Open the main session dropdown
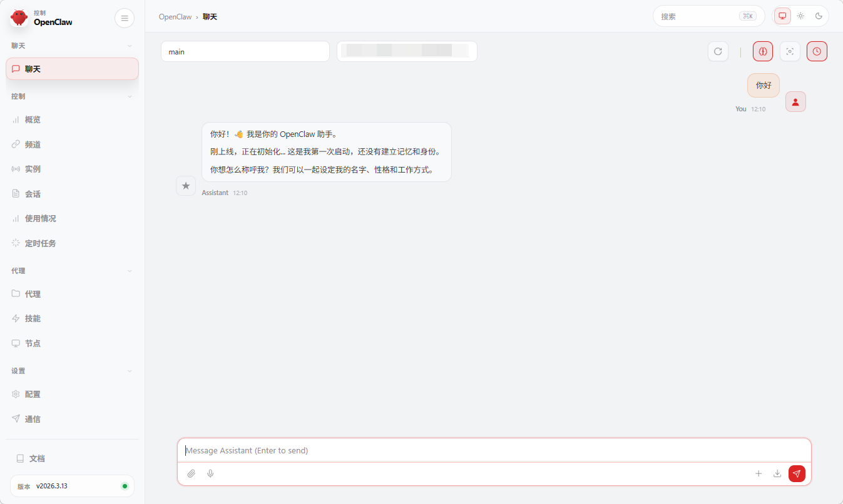Screen dimensions: 843x504 pos(245,51)
